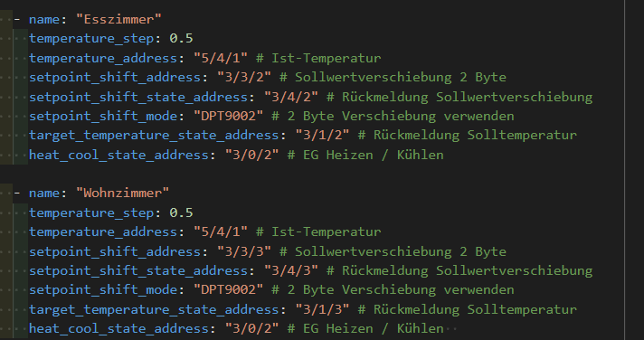The image size is (644, 340).
Task: Click the dash before name Wohnzimmer
Action: [17, 193]
